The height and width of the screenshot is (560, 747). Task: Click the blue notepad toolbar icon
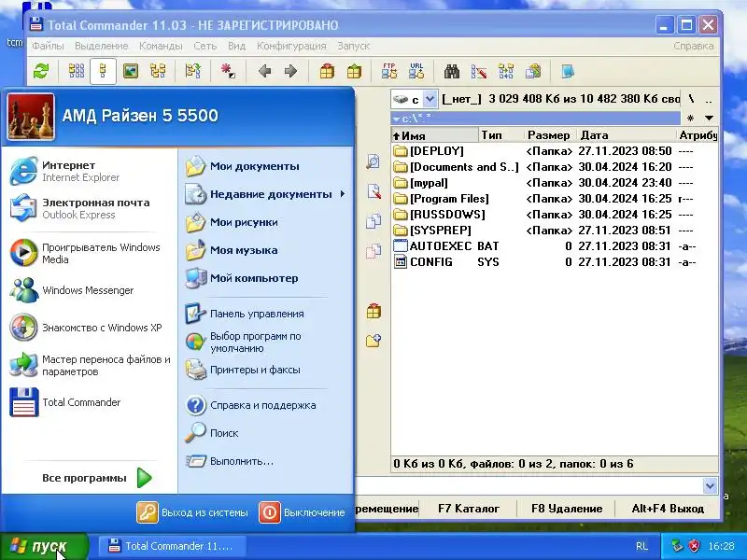[568, 72]
